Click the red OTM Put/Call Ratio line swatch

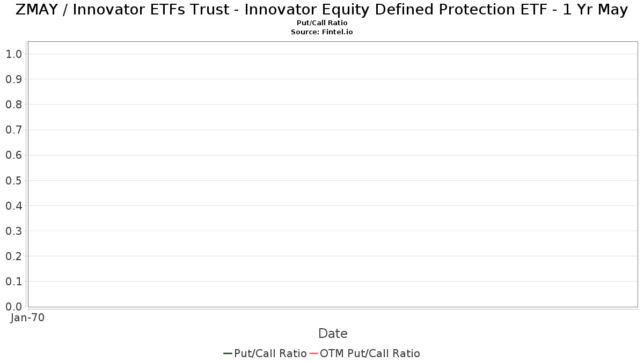tap(314, 353)
